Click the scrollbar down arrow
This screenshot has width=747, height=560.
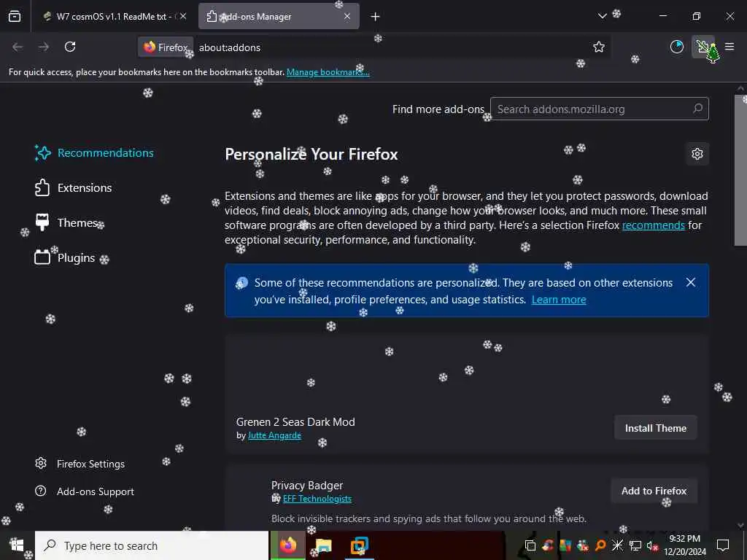pos(740,525)
